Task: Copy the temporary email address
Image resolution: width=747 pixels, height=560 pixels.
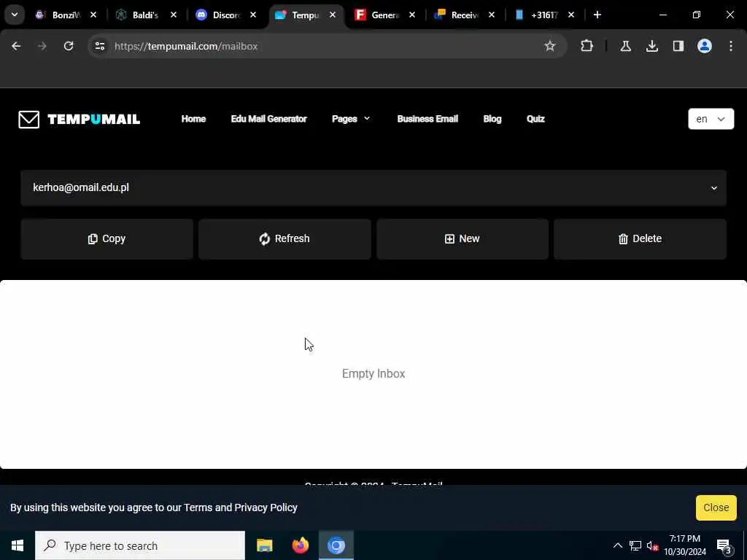Action: (107, 239)
